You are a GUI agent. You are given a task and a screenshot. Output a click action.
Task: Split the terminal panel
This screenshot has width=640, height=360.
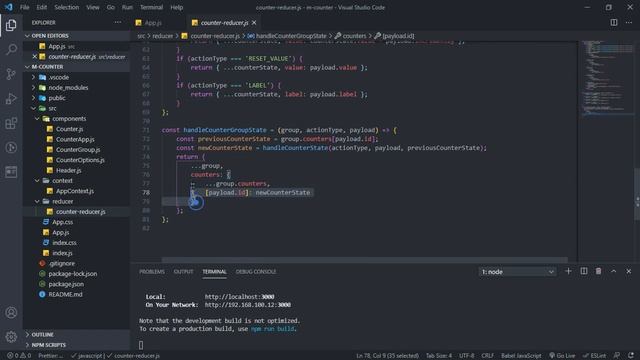[584, 271]
